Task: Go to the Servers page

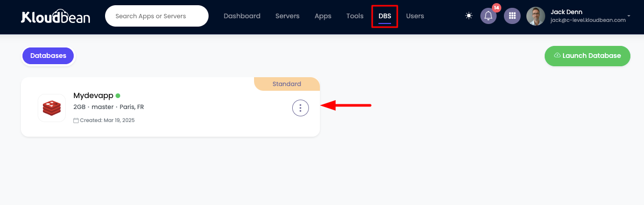Action: pyautogui.click(x=287, y=16)
